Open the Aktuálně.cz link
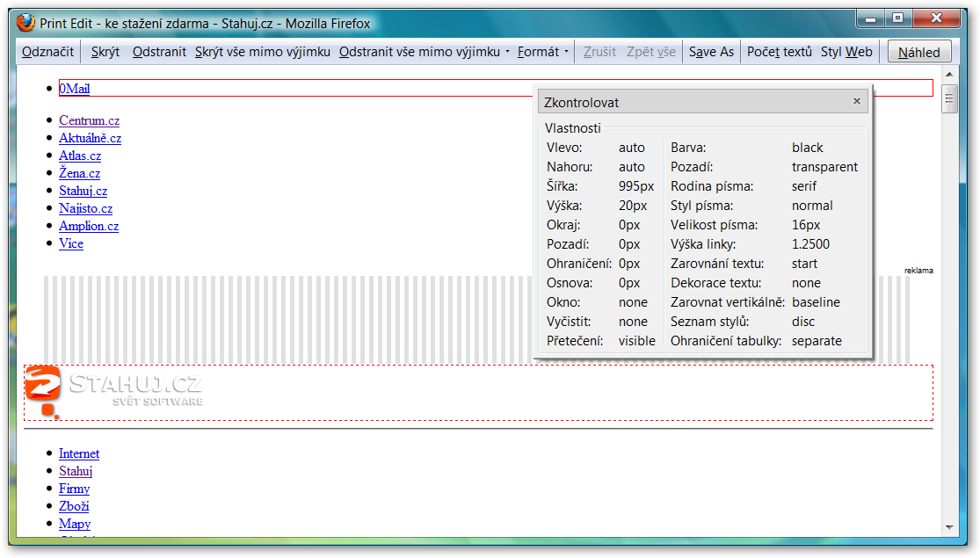The image size is (980, 558). [x=90, y=138]
